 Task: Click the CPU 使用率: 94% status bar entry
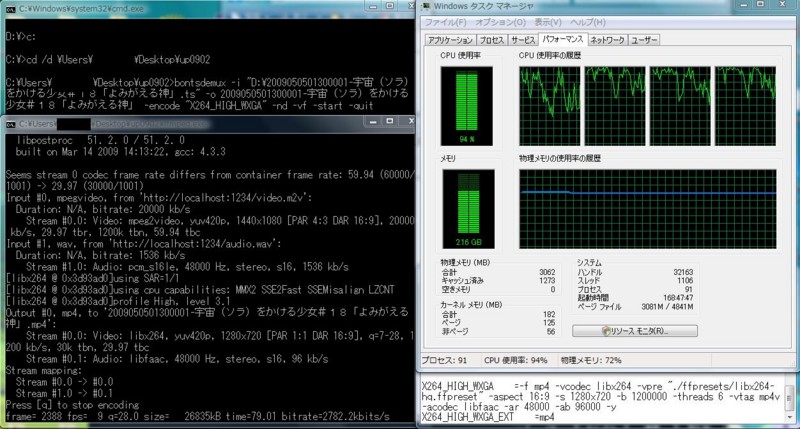click(516, 360)
